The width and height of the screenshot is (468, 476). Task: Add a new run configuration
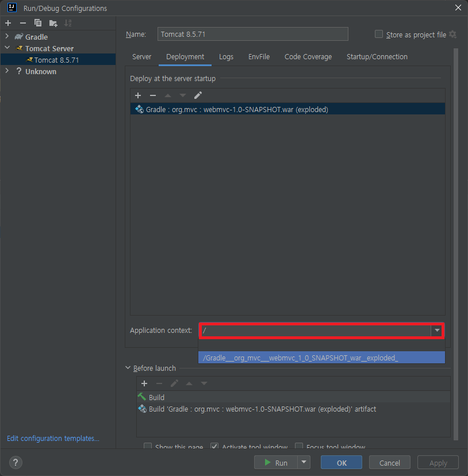(x=8, y=23)
